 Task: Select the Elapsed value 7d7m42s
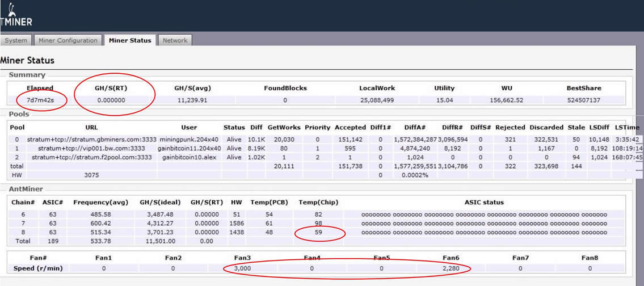tap(40, 100)
